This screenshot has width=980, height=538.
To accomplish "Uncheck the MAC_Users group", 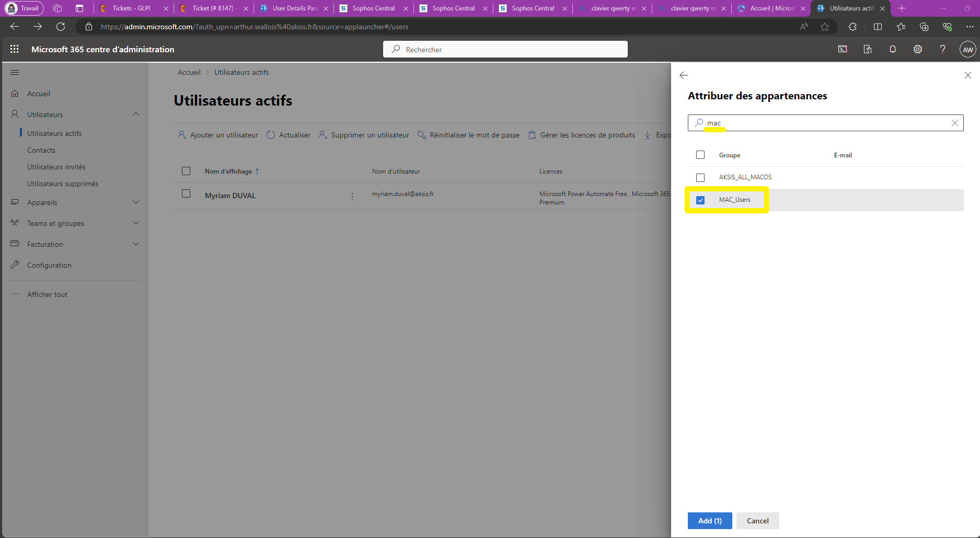I will coord(700,200).
